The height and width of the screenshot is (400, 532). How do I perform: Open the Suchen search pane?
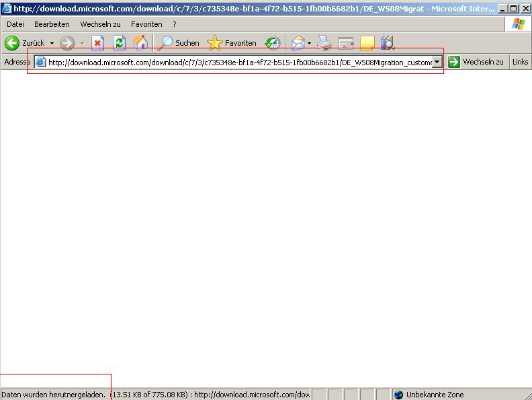point(179,43)
